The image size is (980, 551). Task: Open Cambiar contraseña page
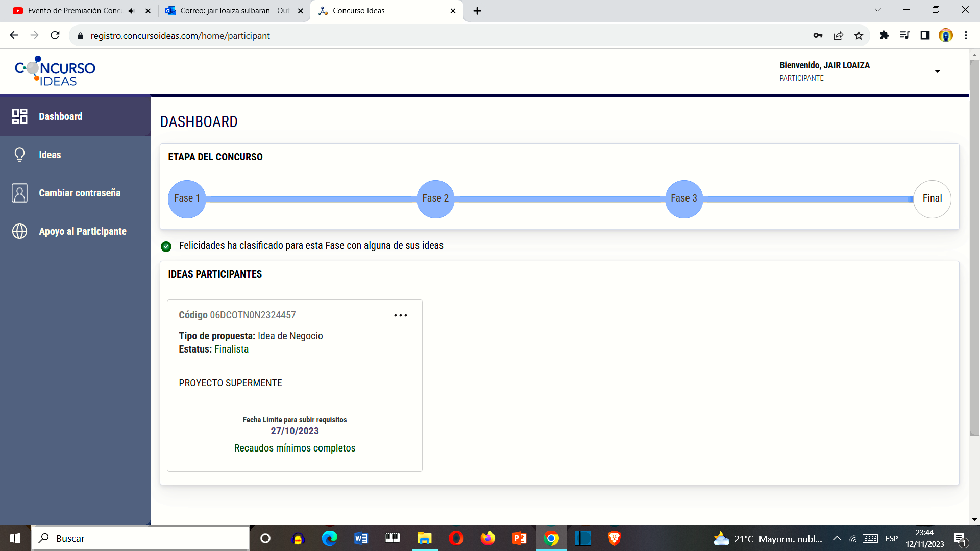75,193
